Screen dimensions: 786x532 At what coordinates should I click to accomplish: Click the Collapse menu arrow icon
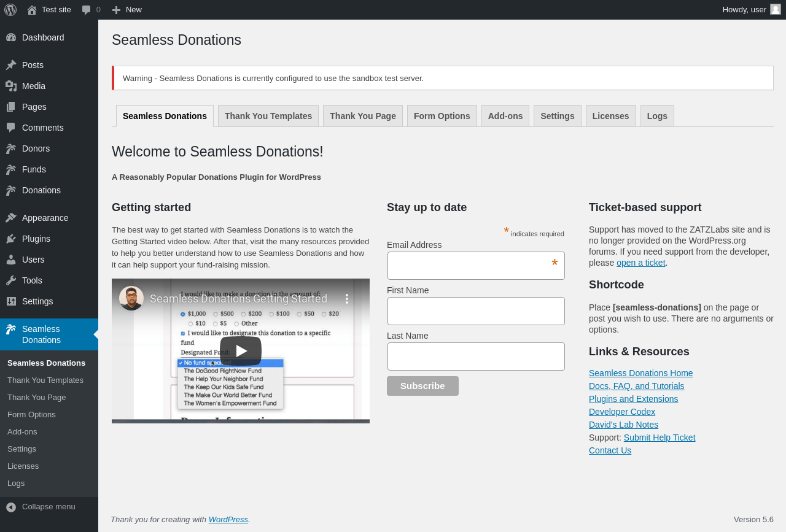click(x=11, y=507)
